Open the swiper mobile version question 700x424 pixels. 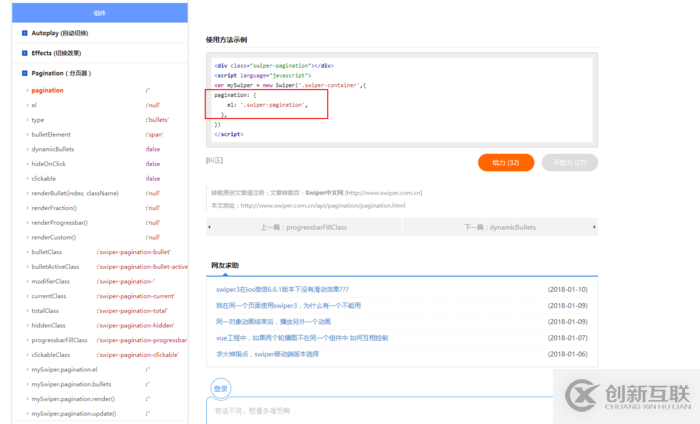(267, 354)
